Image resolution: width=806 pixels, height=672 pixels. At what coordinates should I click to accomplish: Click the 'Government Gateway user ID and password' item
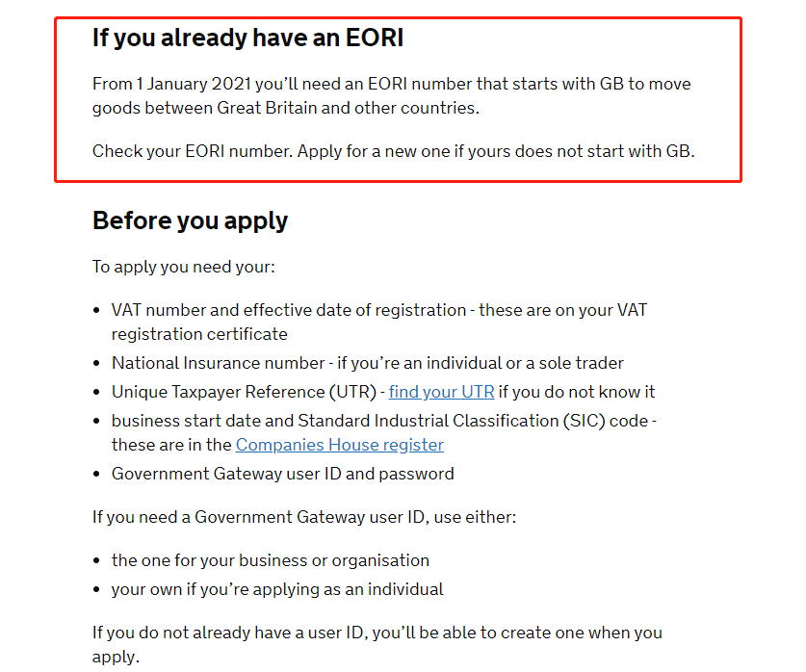tap(282, 474)
